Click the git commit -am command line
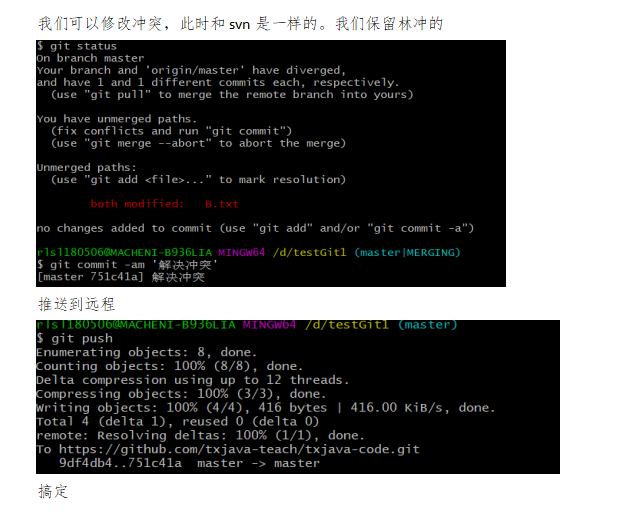The width and height of the screenshot is (635, 524). pos(127,265)
